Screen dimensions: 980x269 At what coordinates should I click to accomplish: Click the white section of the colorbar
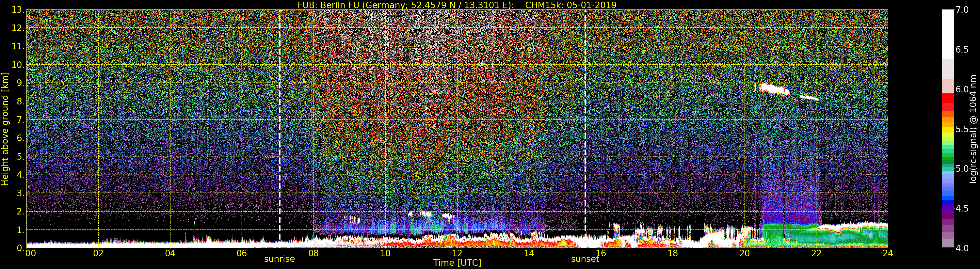point(948,34)
